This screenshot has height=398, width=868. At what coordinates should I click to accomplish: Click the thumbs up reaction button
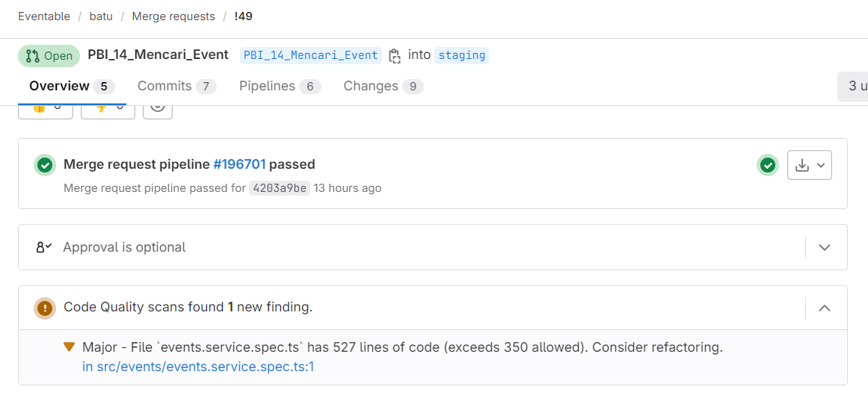[x=46, y=109]
